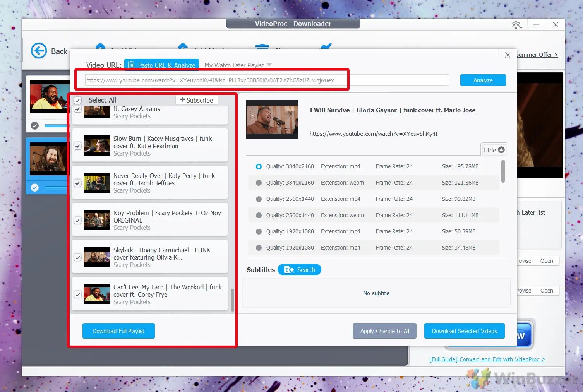This screenshot has width=583, height=392.
Task: Toggle the Select All checkbox
Action: click(x=78, y=100)
